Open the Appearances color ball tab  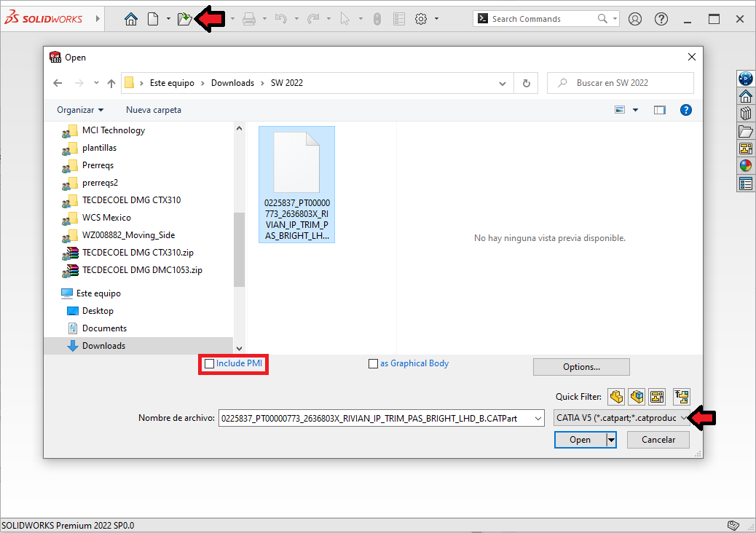745,166
